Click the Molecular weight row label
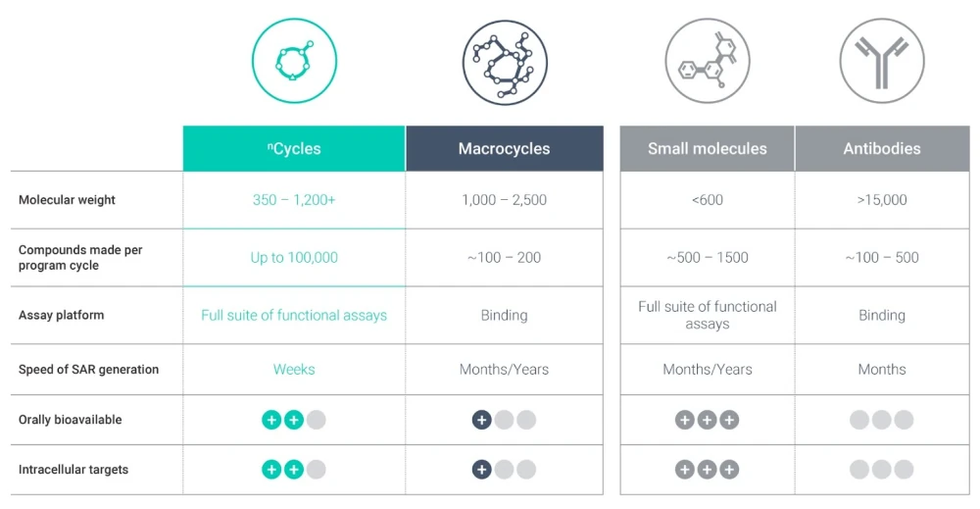 click(67, 200)
